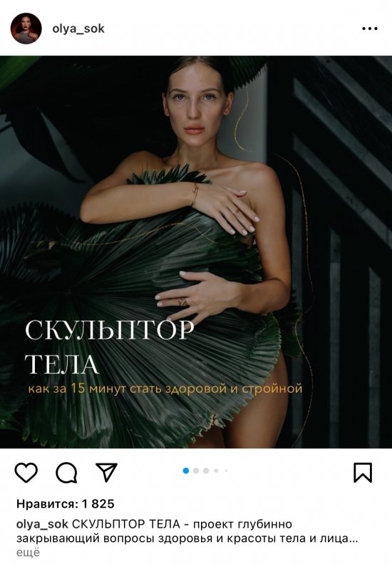Like the post with heart icon
This screenshot has height=564, width=392.
(26, 472)
